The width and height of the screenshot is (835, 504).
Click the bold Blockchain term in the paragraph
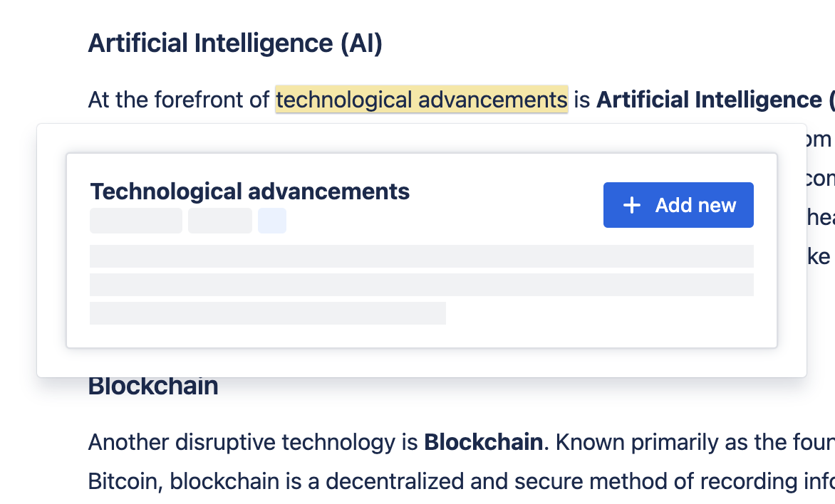pyautogui.click(x=482, y=442)
